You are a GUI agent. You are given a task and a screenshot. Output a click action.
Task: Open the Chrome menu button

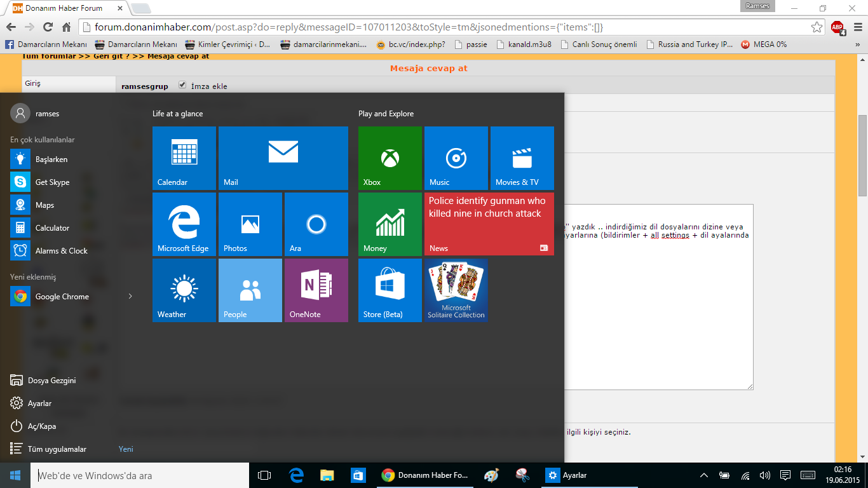click(x=857, y=27)
